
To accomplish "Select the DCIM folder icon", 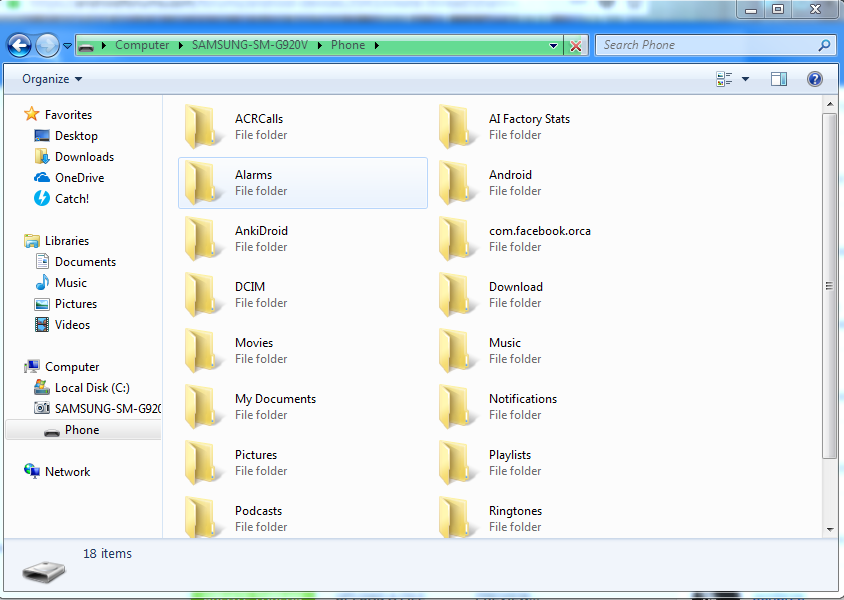I will (x=202, y=295).
